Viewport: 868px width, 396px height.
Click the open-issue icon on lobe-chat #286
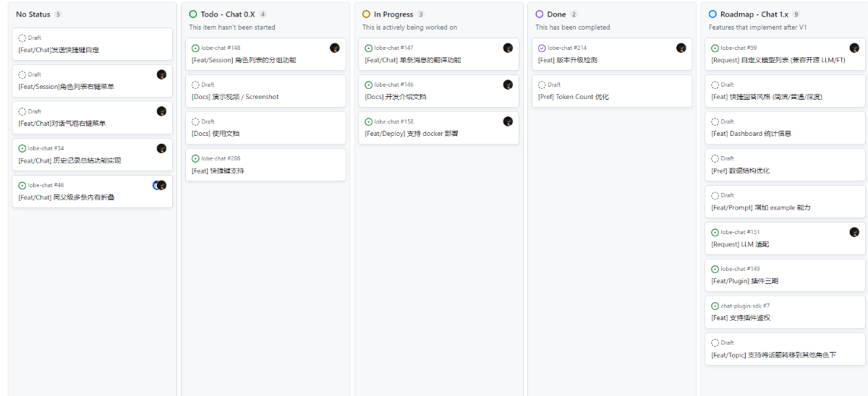[x=195, y=159]
